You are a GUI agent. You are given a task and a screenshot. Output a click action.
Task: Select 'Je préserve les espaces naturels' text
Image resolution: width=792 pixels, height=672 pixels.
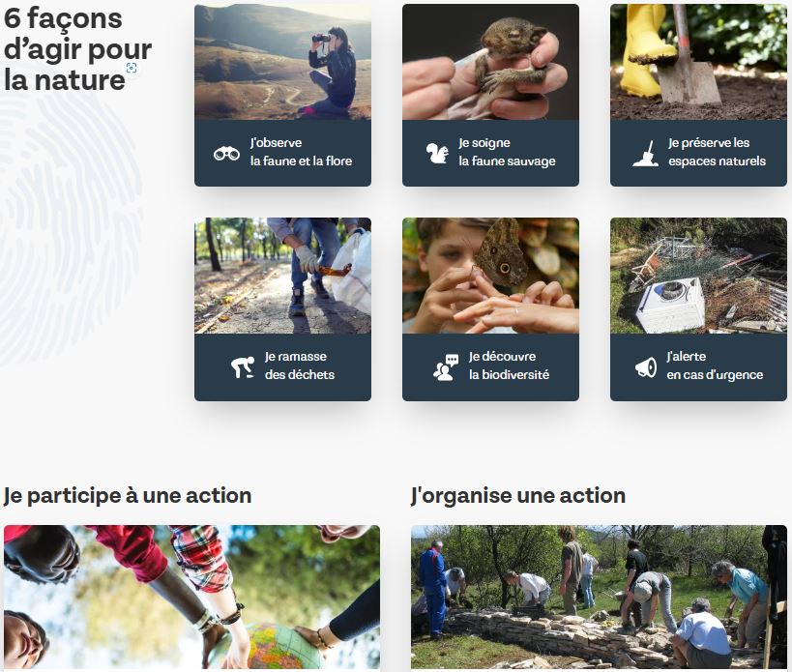click(x=717, y=152)
